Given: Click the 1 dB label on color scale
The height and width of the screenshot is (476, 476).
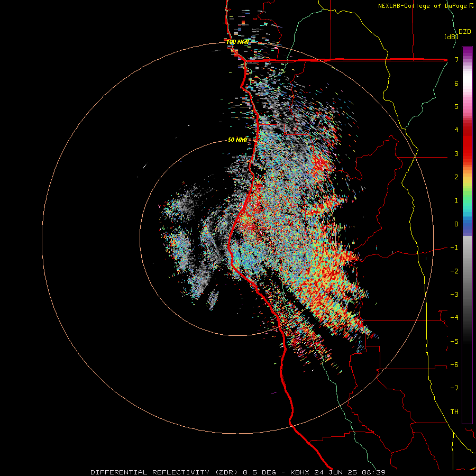Looking at the screenshot, I should click(x=456, y=200).
